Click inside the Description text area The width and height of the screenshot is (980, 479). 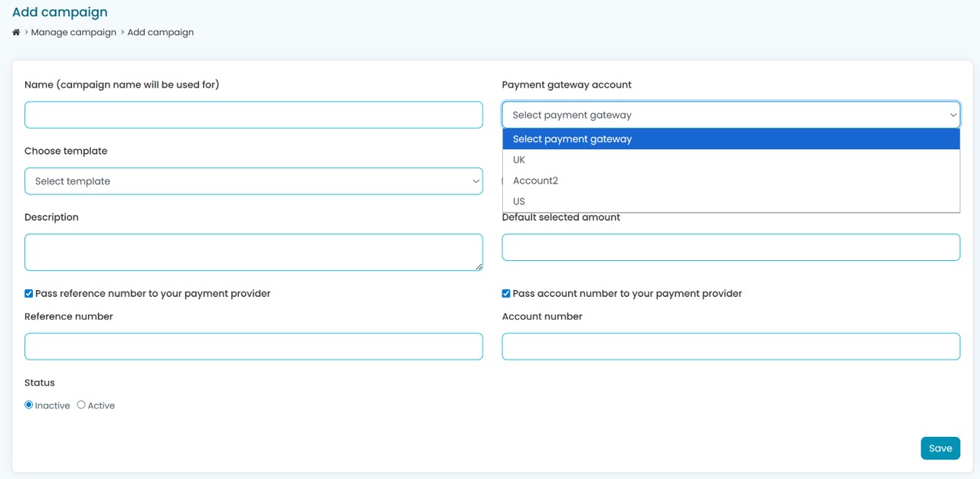253,252
